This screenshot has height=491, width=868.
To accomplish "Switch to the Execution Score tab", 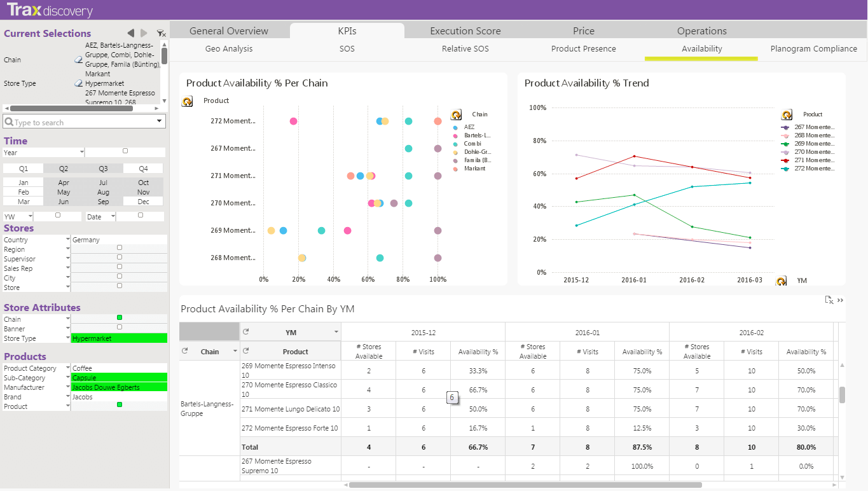I will pyautogui.click(x=465, y=31).
